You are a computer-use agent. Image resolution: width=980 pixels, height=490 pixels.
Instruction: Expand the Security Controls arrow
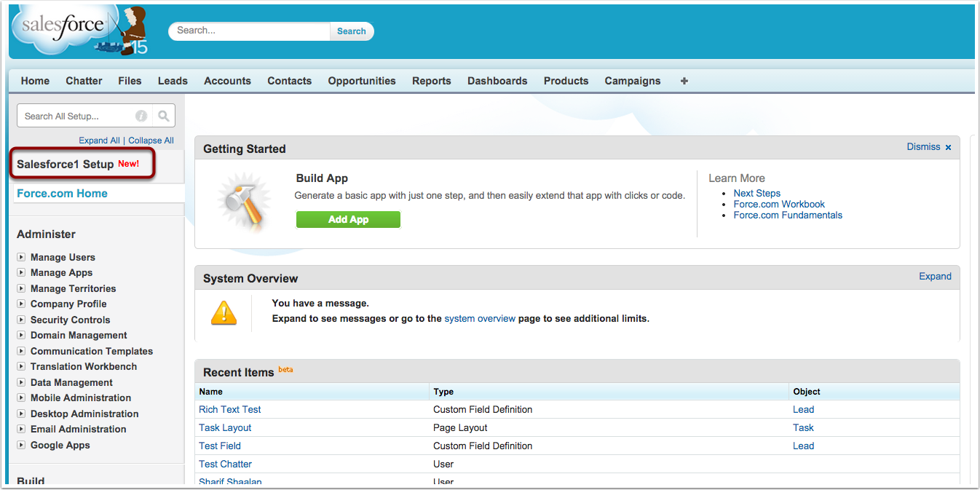[21, 320]
